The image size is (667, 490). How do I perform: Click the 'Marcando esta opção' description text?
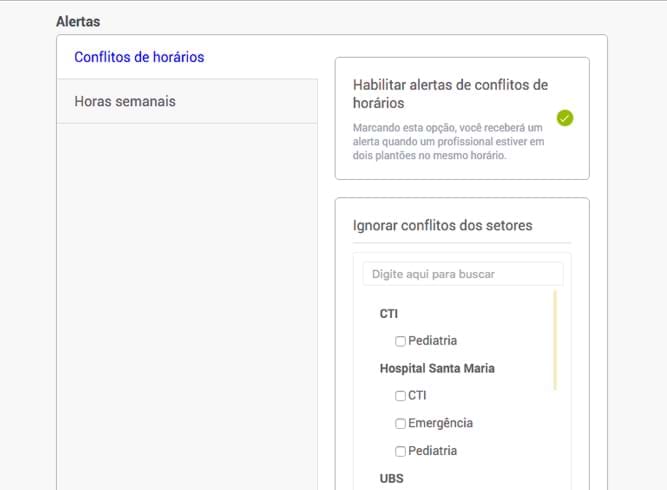448,142
